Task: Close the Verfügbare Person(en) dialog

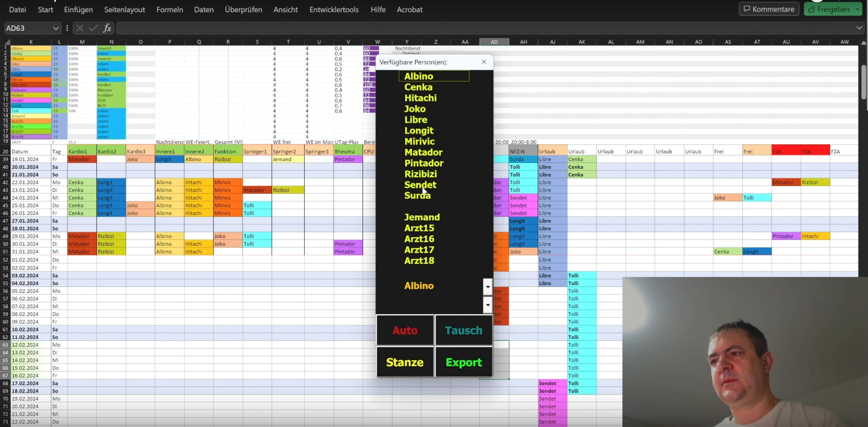Action: click(x=484, y=62)
